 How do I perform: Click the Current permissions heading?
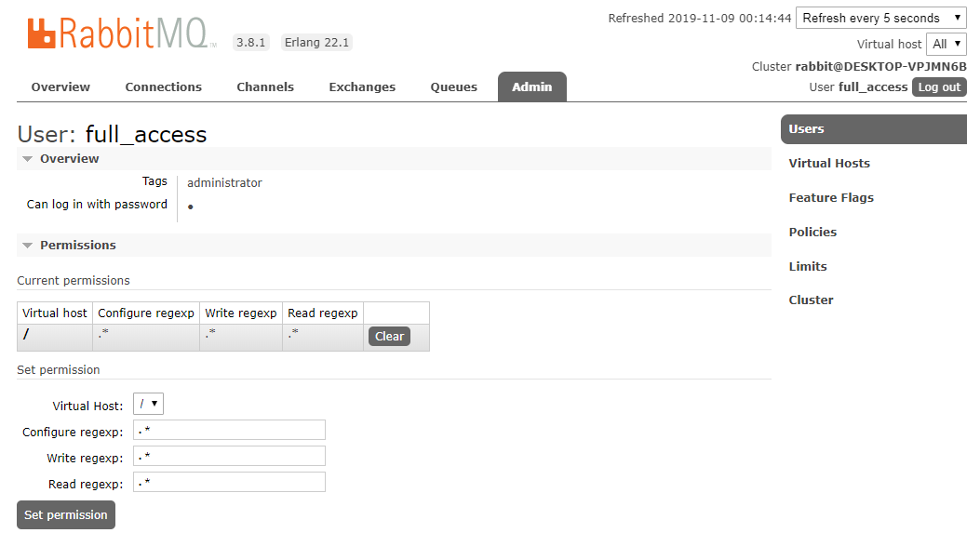(x=74, y=281)
